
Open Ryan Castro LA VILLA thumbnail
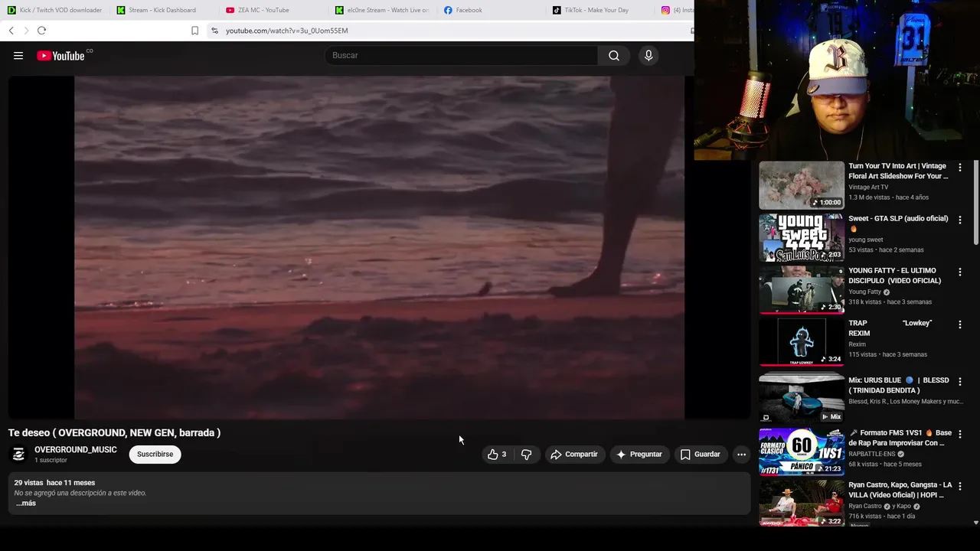pos(801,504)
